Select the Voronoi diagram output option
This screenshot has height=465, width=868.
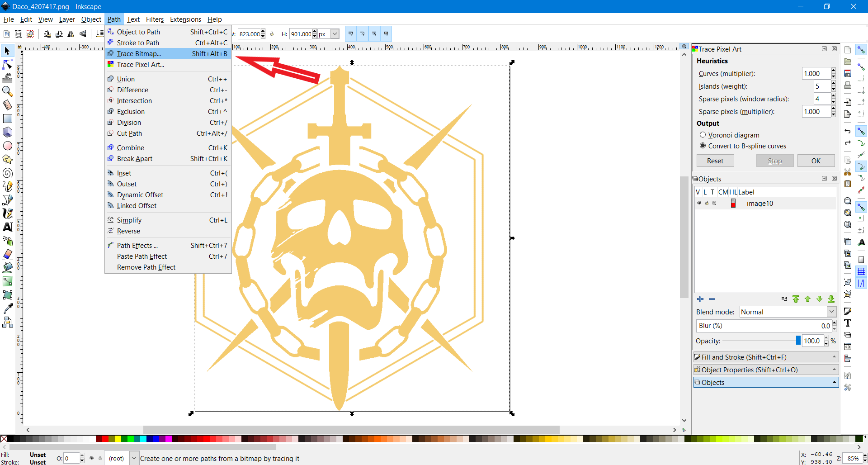[703, 135]
